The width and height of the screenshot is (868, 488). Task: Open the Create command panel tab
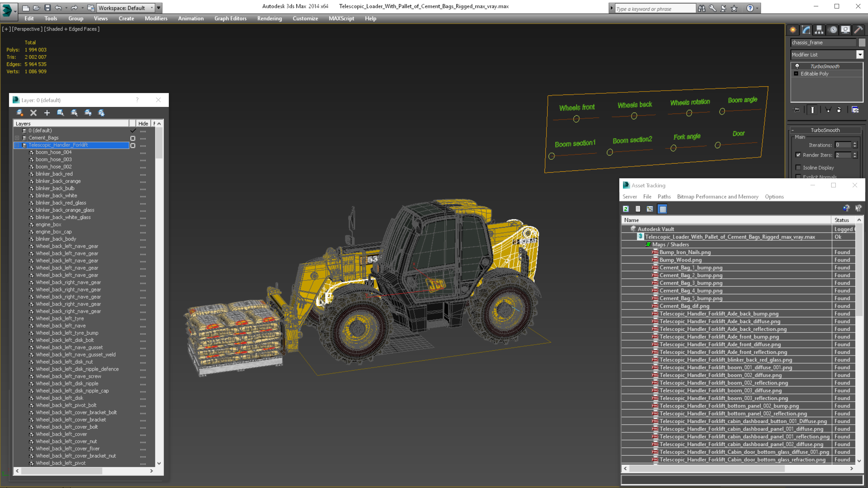[793, 30]
